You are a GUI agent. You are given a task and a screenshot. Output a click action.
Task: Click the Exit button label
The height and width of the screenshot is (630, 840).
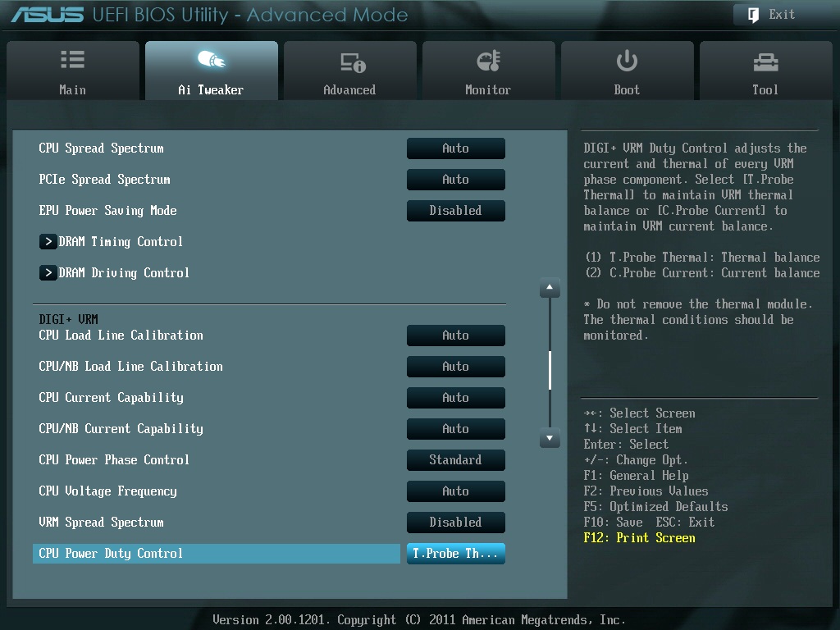click(x=782, y=15)
